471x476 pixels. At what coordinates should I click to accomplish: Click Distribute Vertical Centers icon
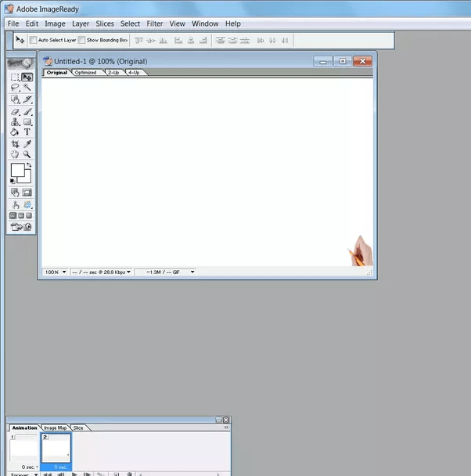coord(232,41)
